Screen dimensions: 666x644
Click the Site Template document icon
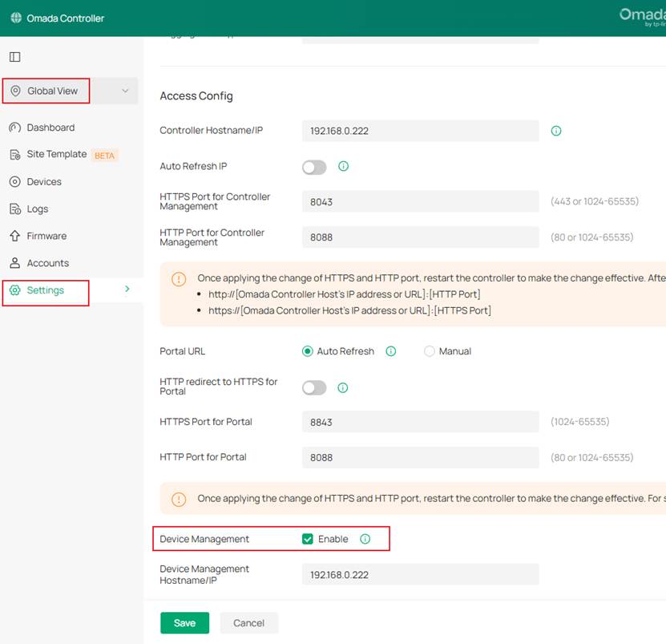(x=15, y=155)
